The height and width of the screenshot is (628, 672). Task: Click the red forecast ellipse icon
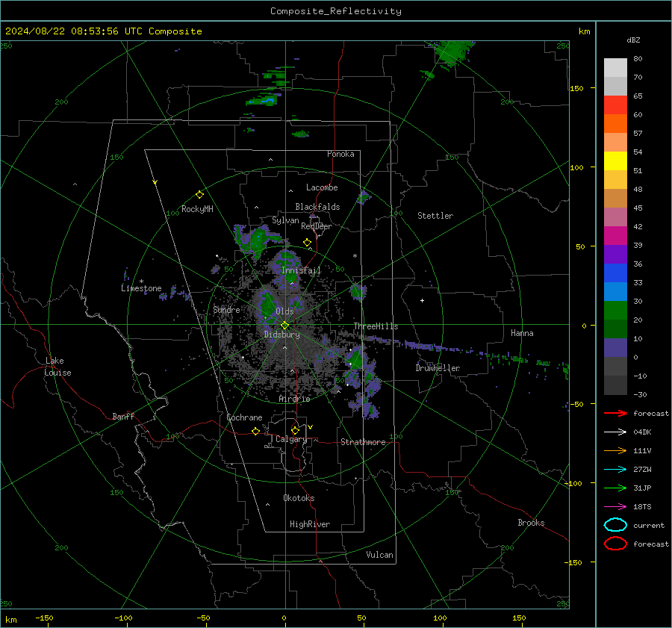pos(615,544)
